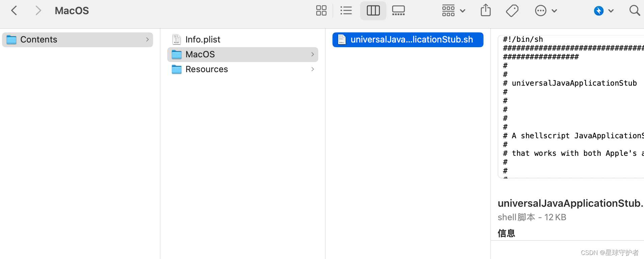Click the script preview text area
The image size is (644, 259).
[571, 106]
